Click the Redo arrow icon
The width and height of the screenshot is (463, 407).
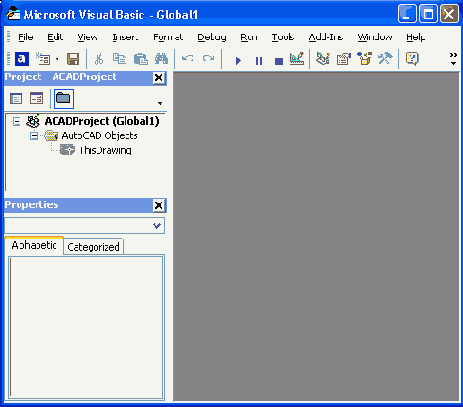tap(209, 59)
